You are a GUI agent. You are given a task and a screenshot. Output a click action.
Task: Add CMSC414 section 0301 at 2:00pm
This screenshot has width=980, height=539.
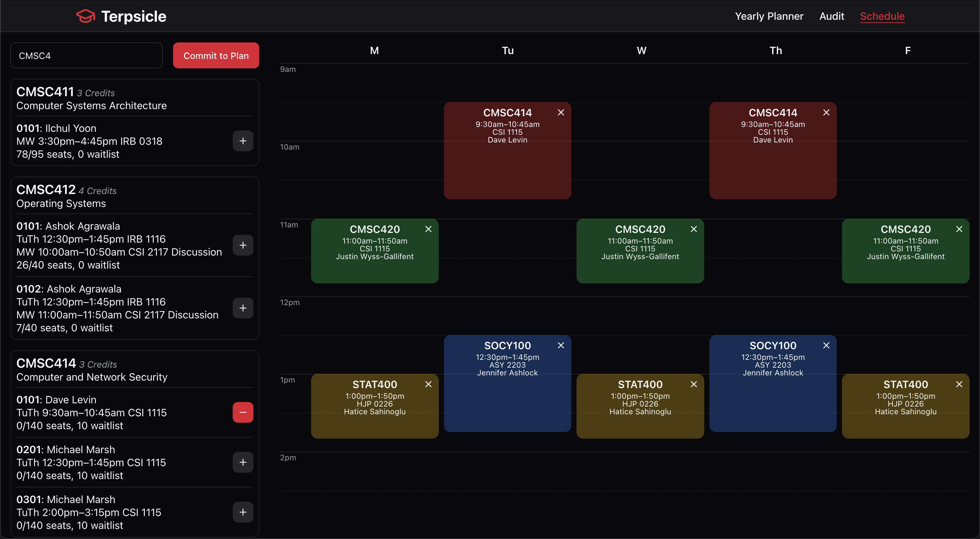(x=243, y=512)
